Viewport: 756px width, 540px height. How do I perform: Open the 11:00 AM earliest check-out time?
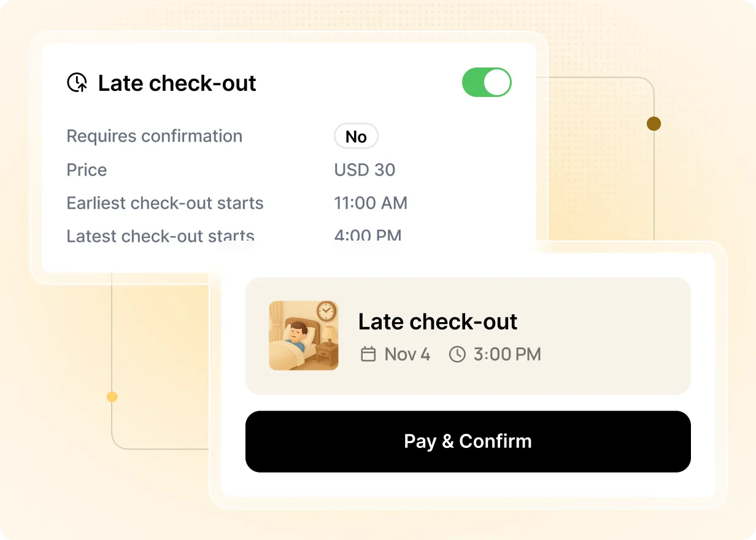[371, 203]
